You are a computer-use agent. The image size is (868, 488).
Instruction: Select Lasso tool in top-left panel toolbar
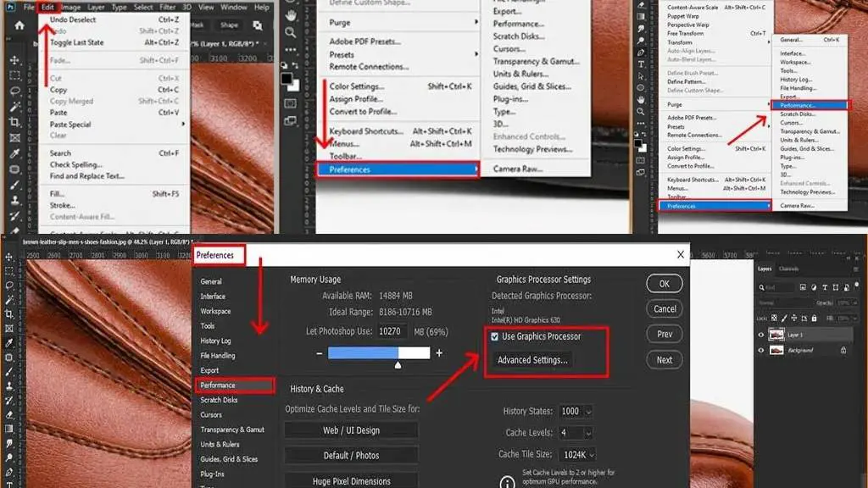click(15, 91)
